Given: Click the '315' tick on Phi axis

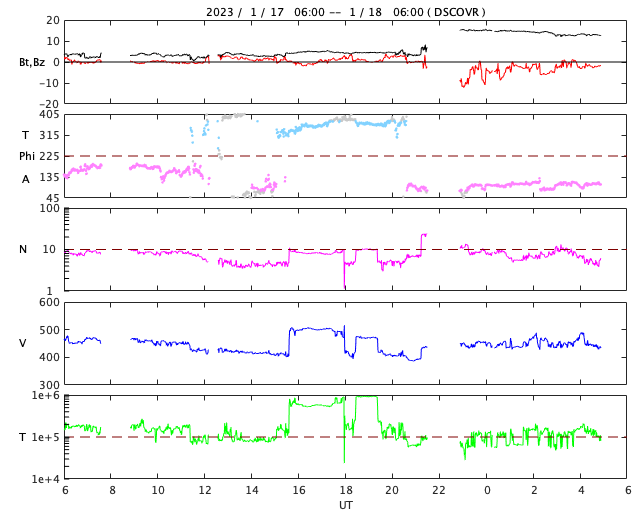Looking at the screenshot, I should (x=49, y=136).
